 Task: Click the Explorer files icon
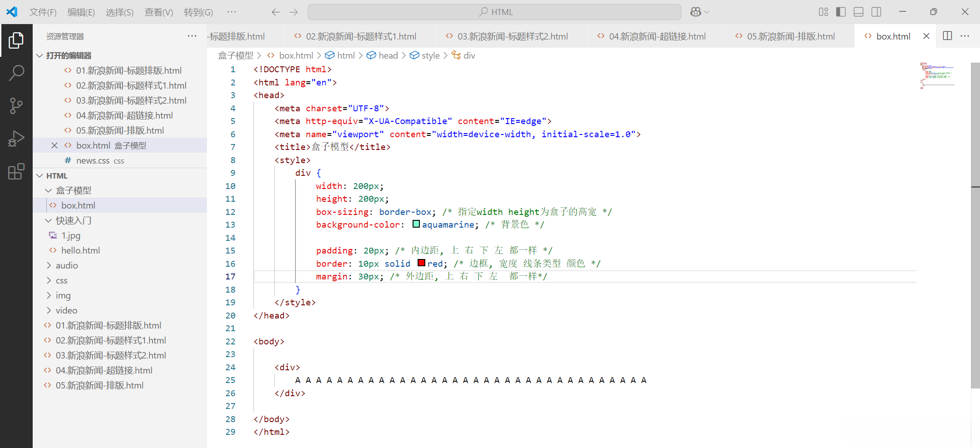click(16, 40)
